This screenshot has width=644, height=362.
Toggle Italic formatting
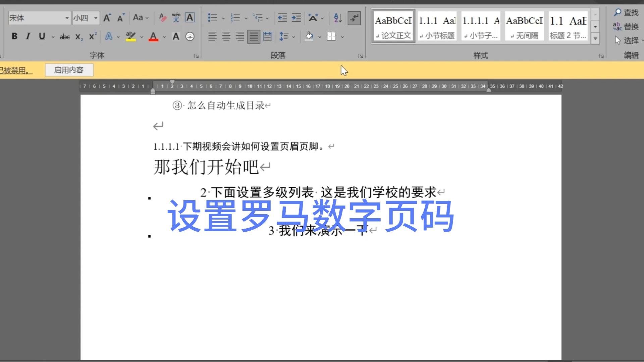coord(28,36)
